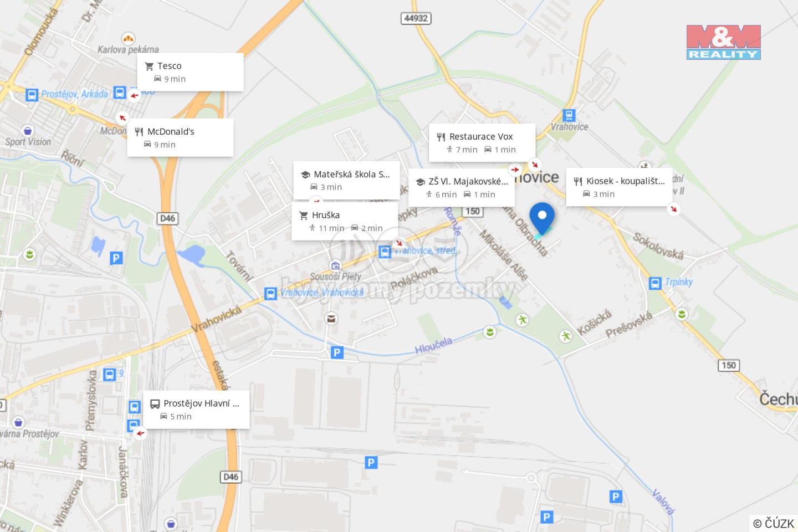Click the M&M Reality logo

(x=723, y=42)
